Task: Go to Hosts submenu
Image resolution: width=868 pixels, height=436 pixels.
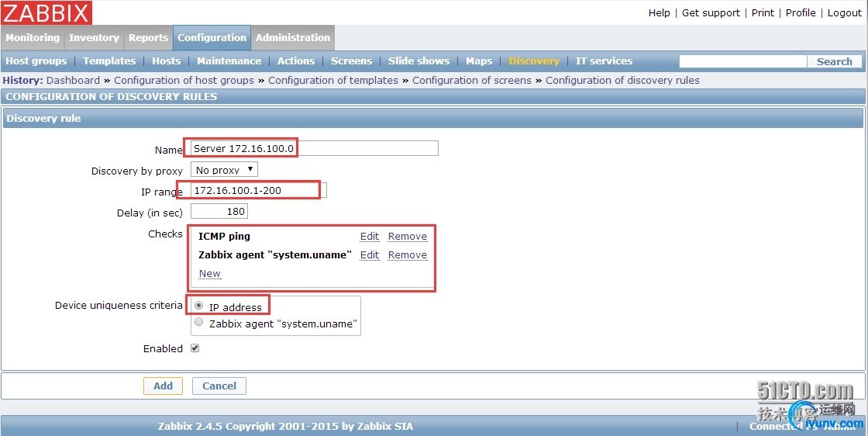Action: [166, 61]
